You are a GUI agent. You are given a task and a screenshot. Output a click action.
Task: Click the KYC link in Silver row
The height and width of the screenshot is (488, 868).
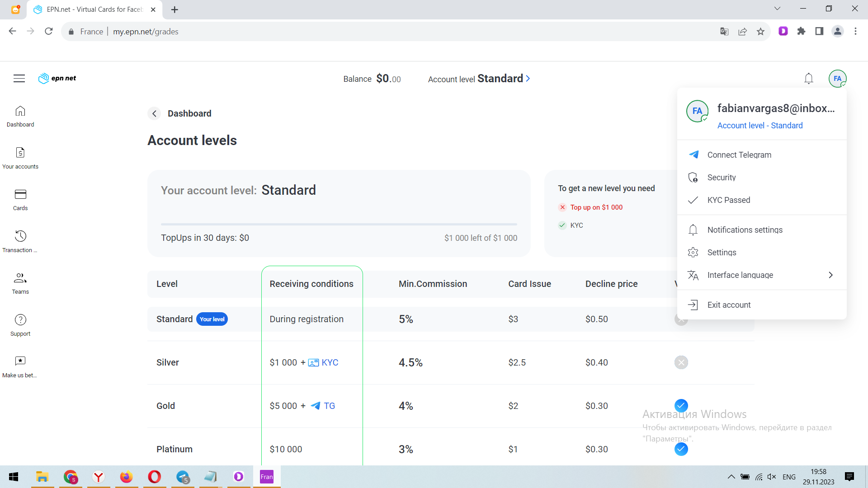pos(329,362)
